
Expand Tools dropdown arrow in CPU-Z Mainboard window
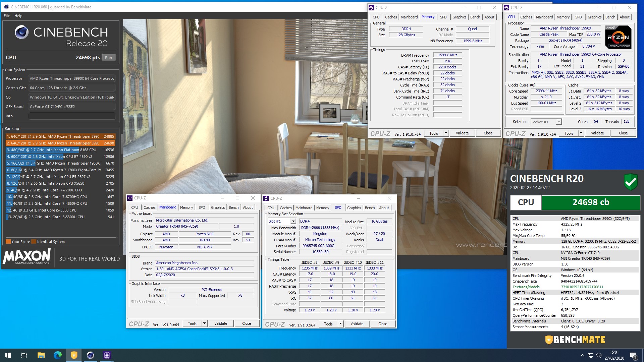(204, 323)
